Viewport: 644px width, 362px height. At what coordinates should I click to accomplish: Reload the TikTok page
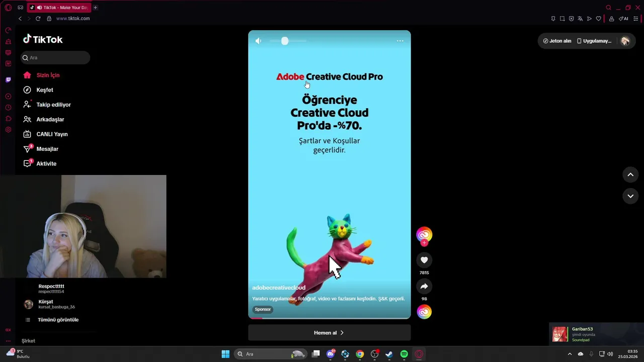click(x=38, y=19)
